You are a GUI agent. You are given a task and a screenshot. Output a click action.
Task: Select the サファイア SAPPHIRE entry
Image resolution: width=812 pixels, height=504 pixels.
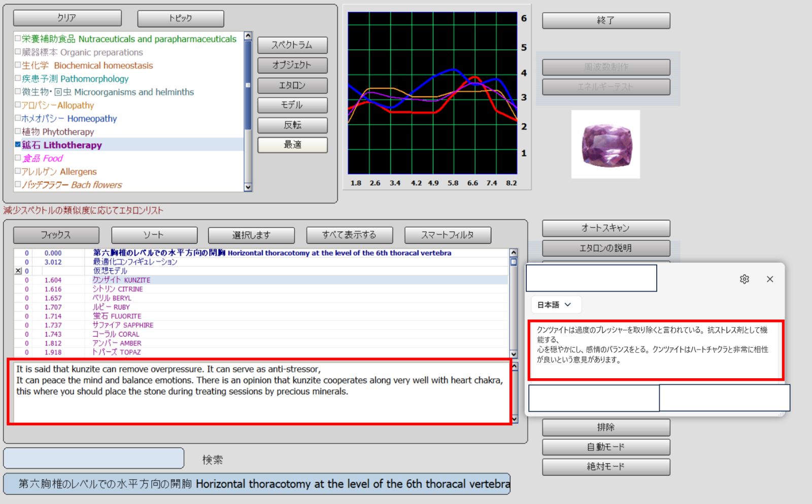click(123, 325)
